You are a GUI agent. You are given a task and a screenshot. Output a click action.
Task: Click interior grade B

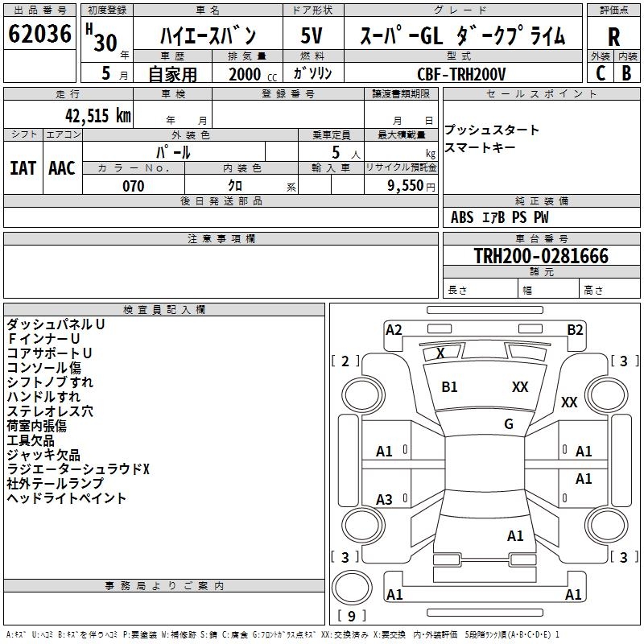point(627,73)
